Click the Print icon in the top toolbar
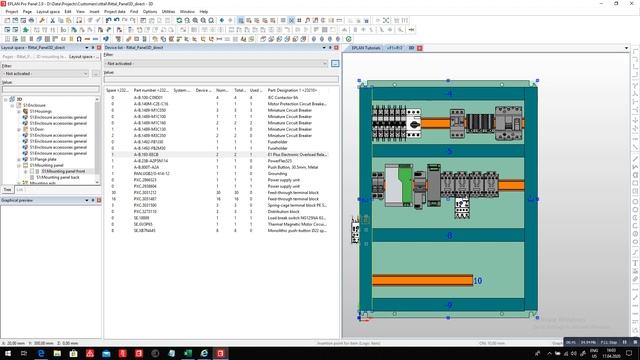The width and height of the screenshot is (640, 360). click(x=31, y=20)
